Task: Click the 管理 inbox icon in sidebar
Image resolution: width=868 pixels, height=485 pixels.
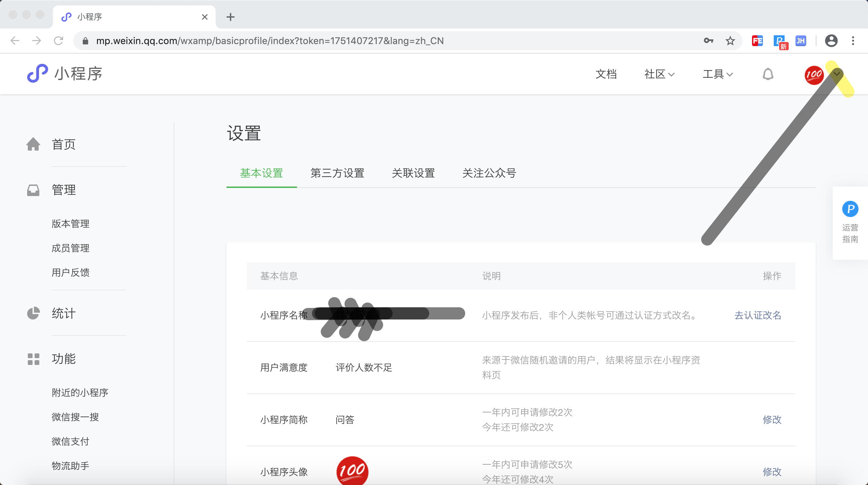Action: [33, 190]
